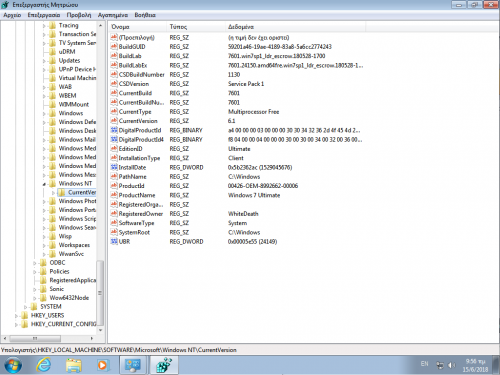Click the tree horizontal scrollbar thumb

[x=35, y=338]
